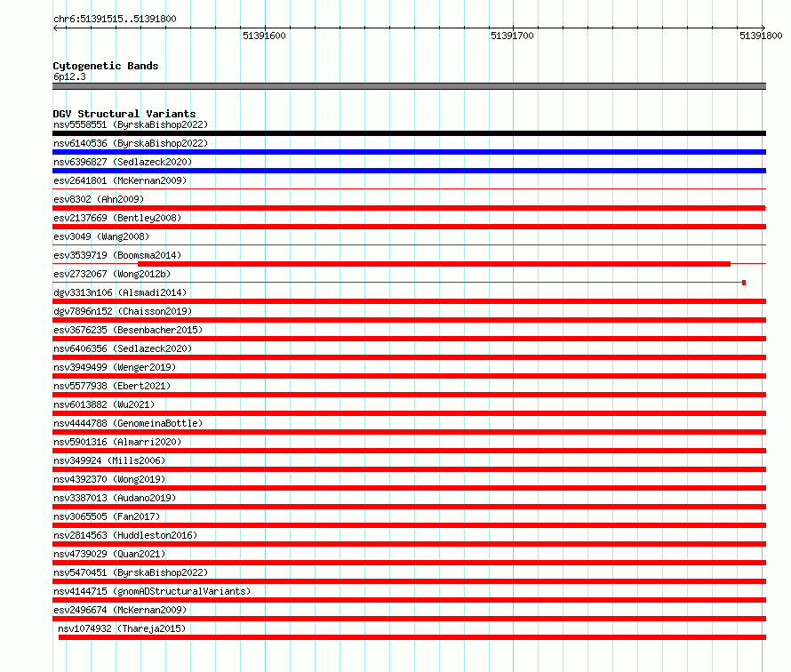Open variant nsv3065505 (Fan2017)

coord(107,516)
